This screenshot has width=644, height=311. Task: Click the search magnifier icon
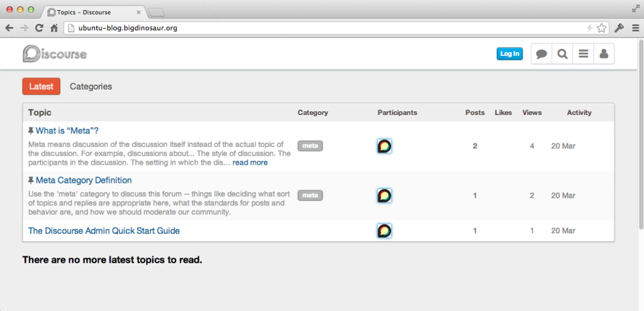pos(562,54)
